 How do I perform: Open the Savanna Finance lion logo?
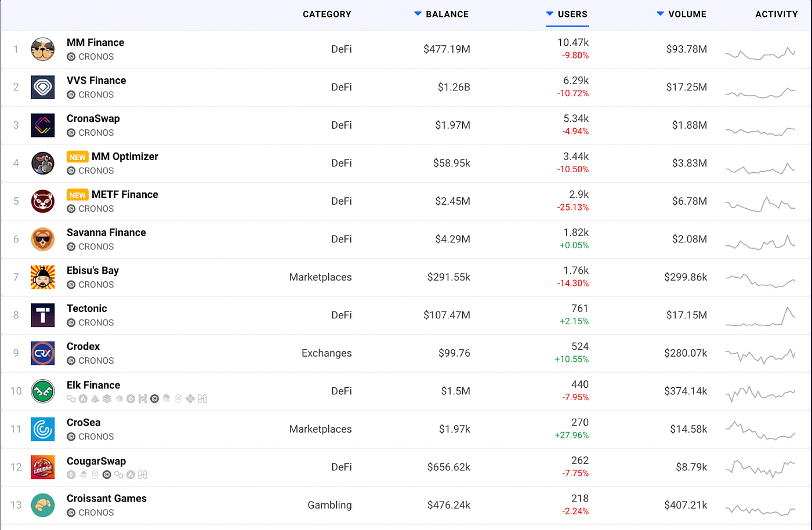(x=43, y=239)
